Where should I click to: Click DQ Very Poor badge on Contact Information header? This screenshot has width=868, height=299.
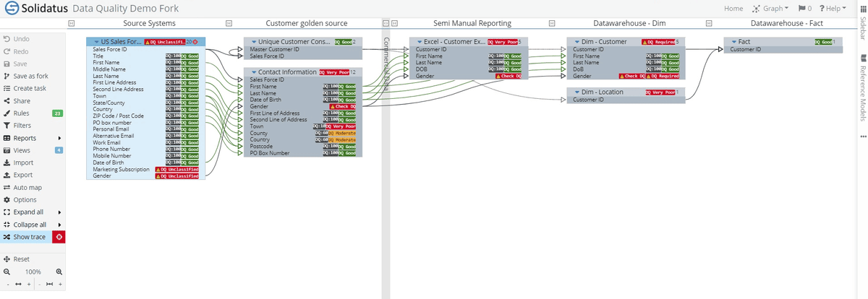pos(333,72)
